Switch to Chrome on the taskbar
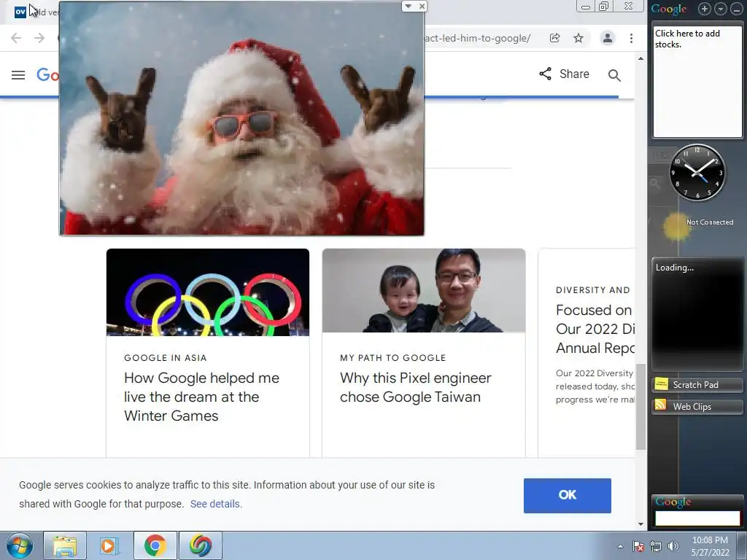This screenshot has height=560, width=747. [155, 545]
